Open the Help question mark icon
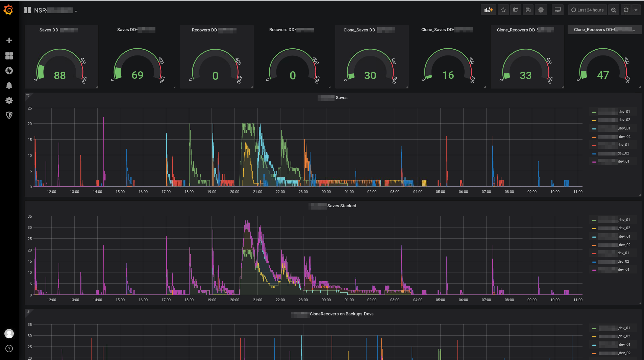 9,349
